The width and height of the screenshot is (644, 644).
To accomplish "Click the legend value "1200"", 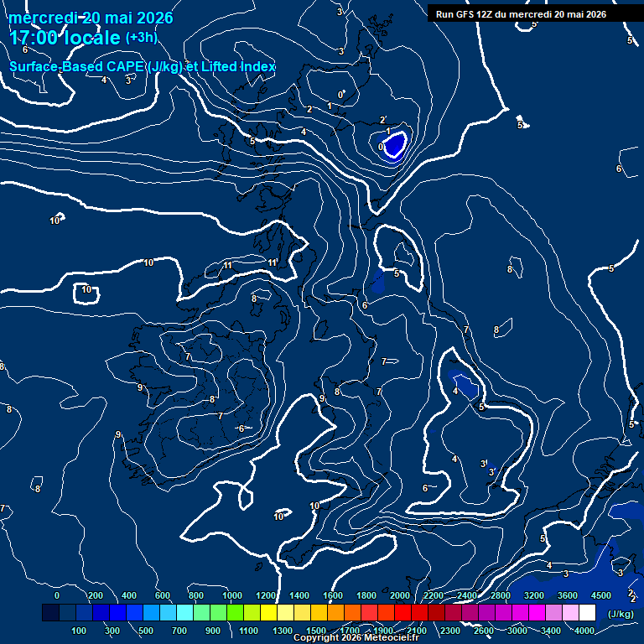I will pyautogui.click(x=266, y=595).
